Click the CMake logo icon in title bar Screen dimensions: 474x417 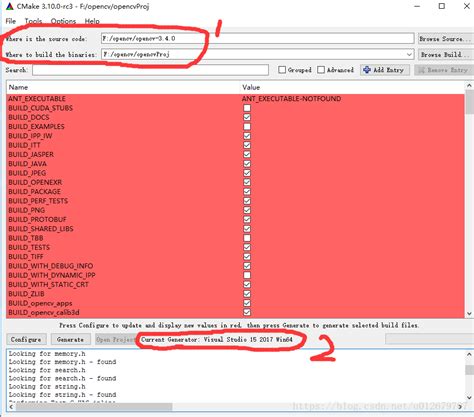[9, 6]
